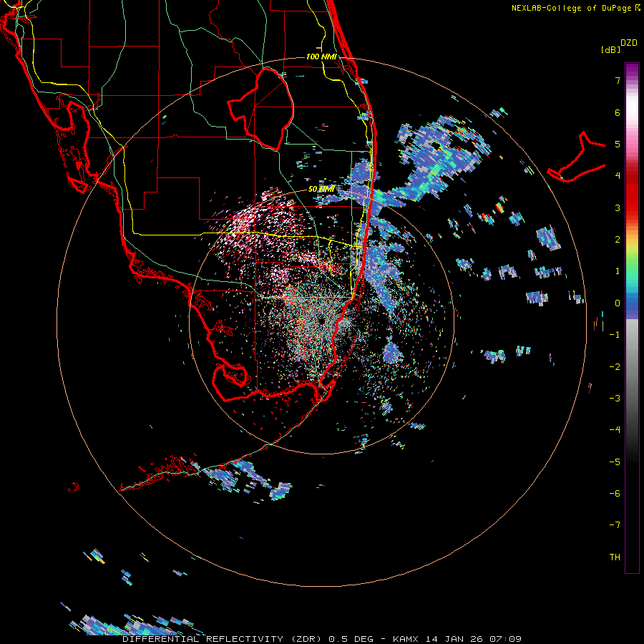Click the dark radar site dot at scan center
The width and height of the screenshot is (644, 644).
(x=321, y=321)
